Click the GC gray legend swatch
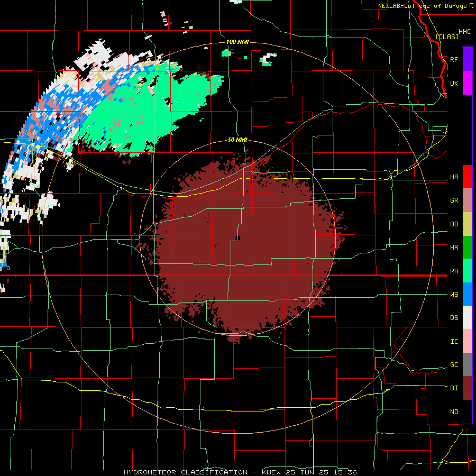Viewport: 476px width, 476px height. pos(467,364)
